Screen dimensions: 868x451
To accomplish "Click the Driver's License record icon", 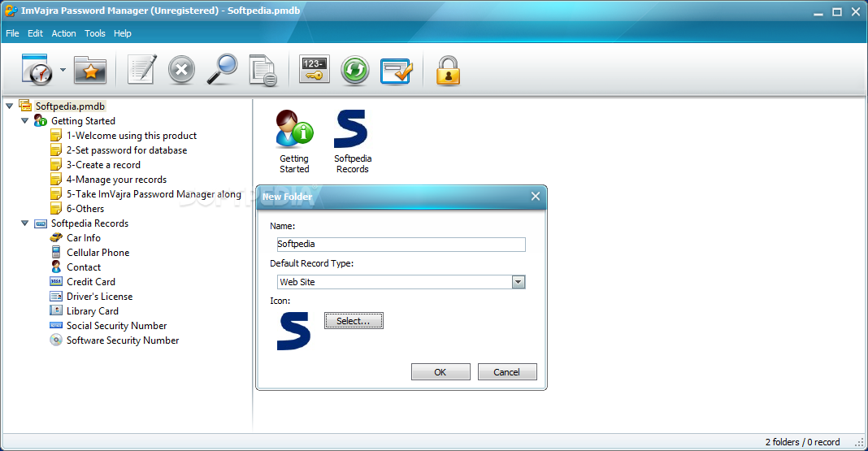I will pyautogui.click(x=56, y=296).
